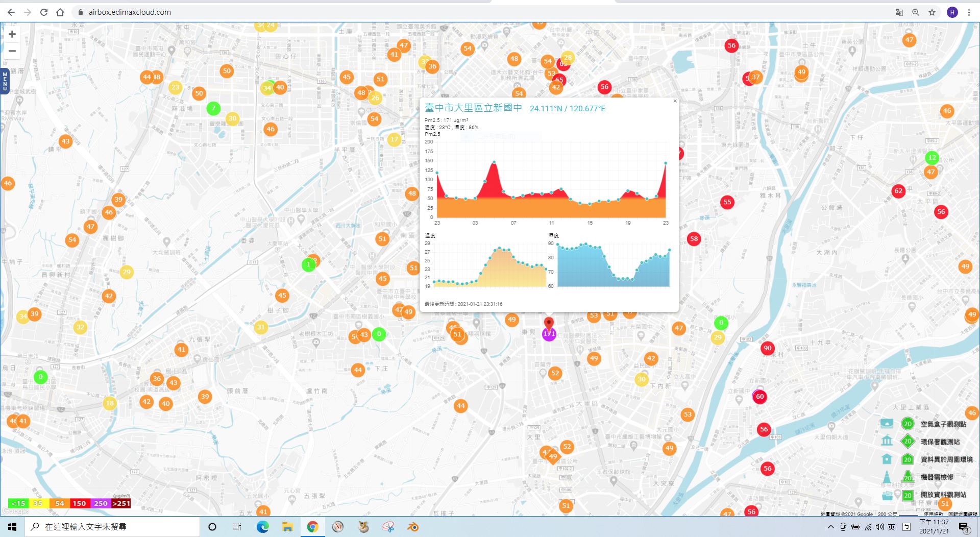980x537 pixels.
Task: Click the green <15 legend swatch
Action: click(18, 503)
